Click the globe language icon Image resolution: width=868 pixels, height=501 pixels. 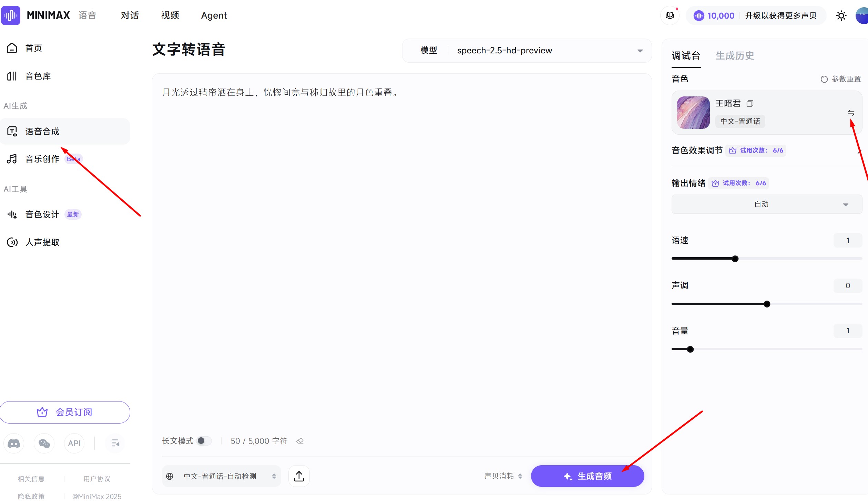click(x=170, y=476)
